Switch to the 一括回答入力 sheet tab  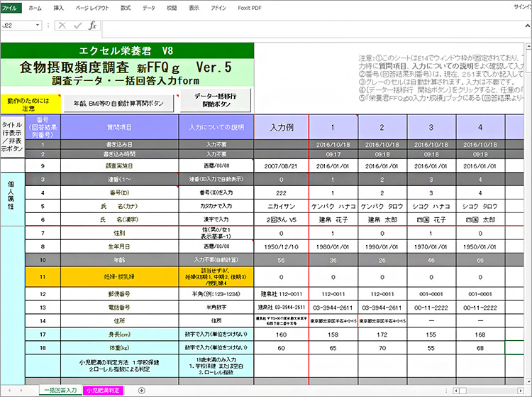pyautogui.click(x=61, y=391)
